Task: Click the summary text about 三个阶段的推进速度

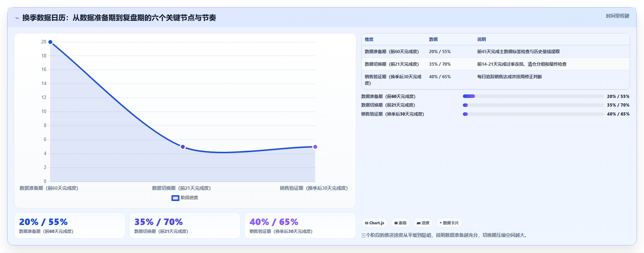Action: coord(445,235)
